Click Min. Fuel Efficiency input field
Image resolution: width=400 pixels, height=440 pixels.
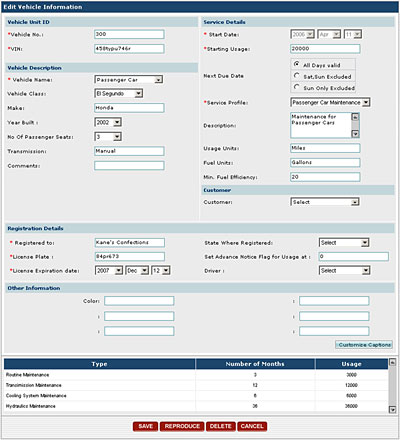325,177
